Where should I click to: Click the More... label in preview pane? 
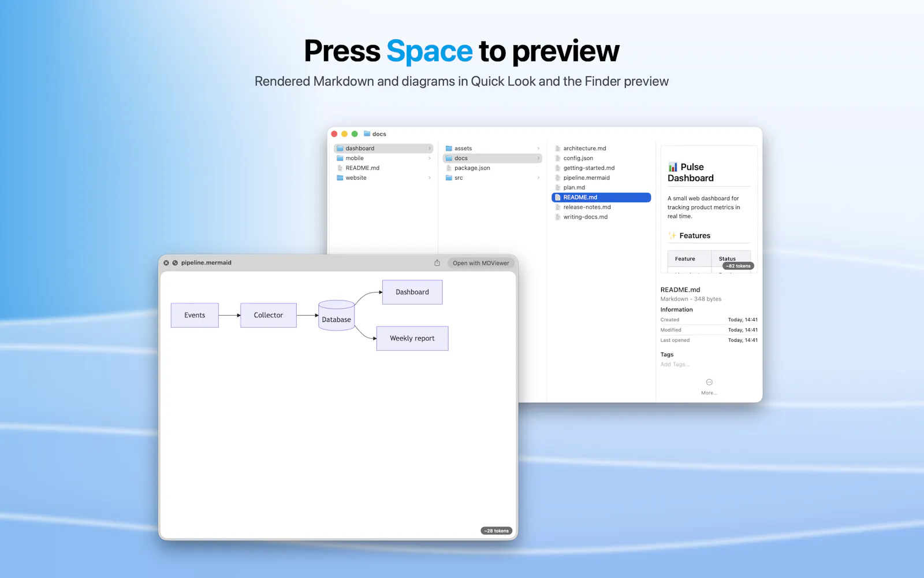[x=709, y=393]
